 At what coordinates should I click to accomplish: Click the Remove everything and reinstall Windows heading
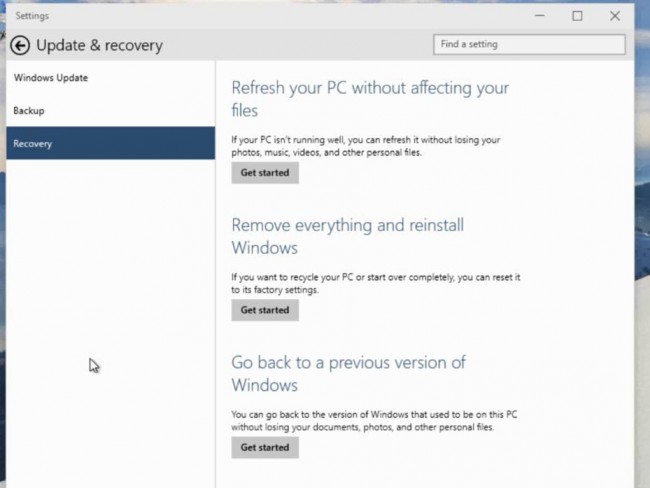click(347, 236)
